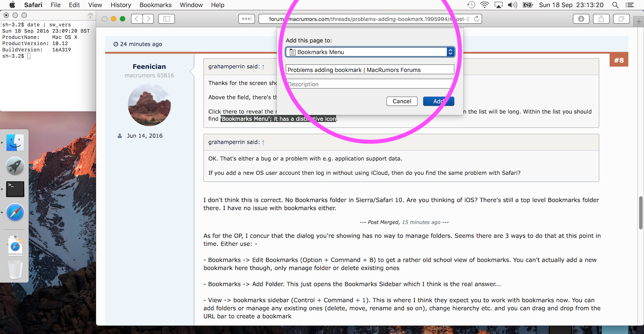Viewport: 644px width, 334px height.
Task: Show the Safari sidebar
Action: click(x=166, y=19)
